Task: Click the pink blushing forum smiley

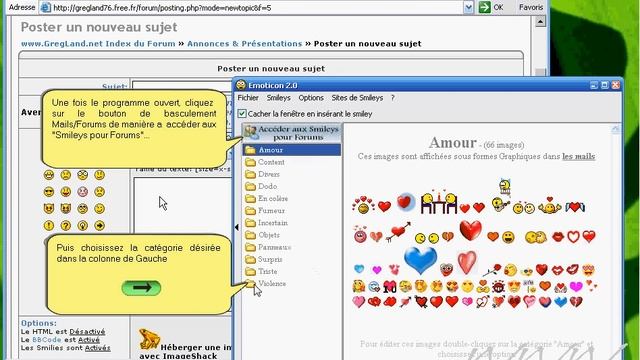Action: tap(83, 192)
